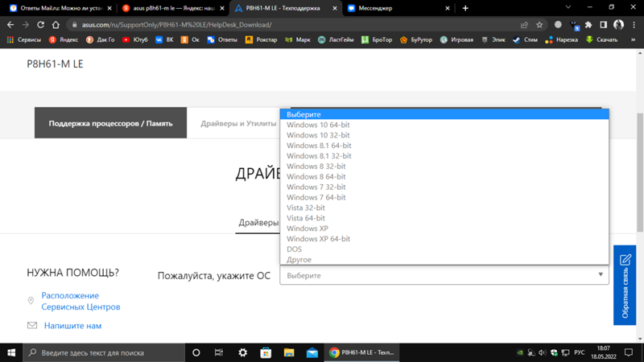The height and width of the screenshot is (362, 644).
Task: Choose Windows 7 64-bit option
Action: pyautogui.click(x=444, y=197)
